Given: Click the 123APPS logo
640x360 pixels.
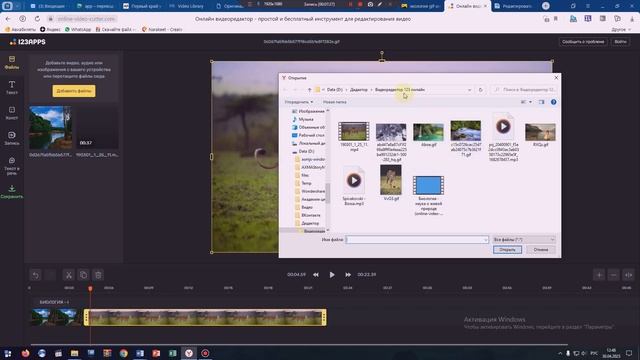Looking at the screenshot, I should (27, 42).
